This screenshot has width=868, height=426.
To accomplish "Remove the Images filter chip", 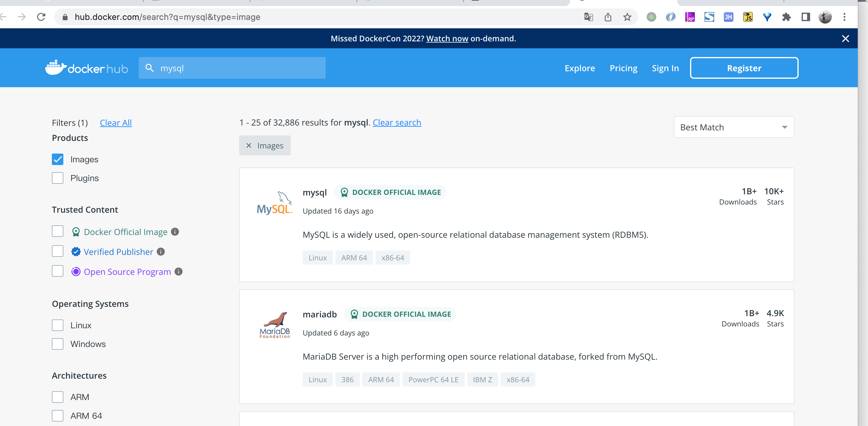I will (x=249, y=145).
